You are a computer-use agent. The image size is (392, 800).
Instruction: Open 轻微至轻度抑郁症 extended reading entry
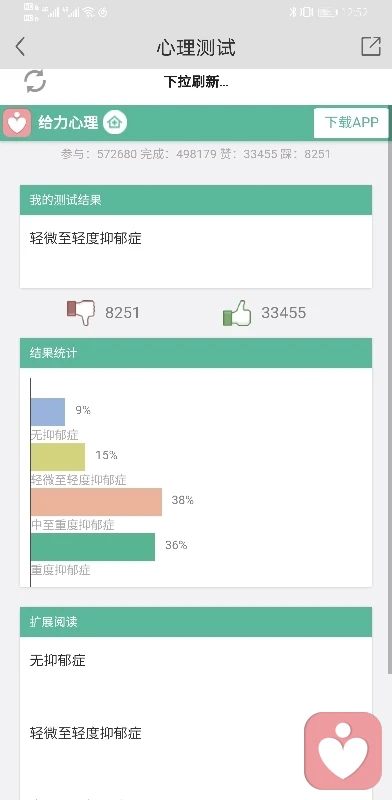point(85,733)
